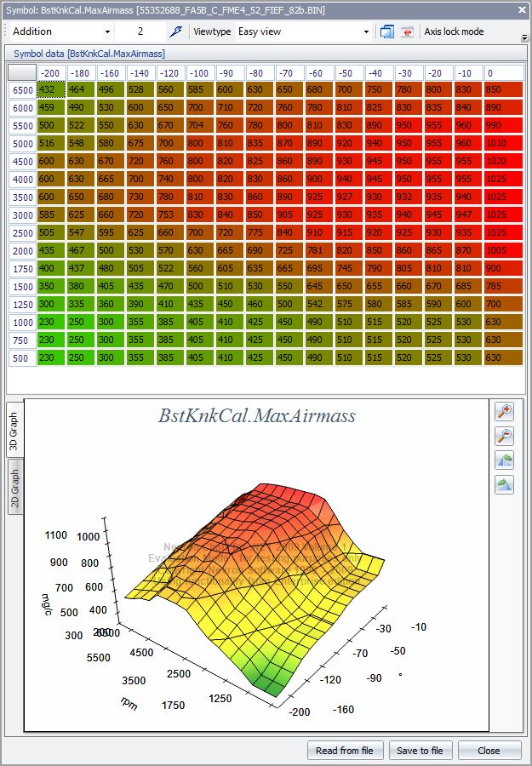532x766 pixels.
Task: Select the cell with value 1005
Action: tap(504, 250)
